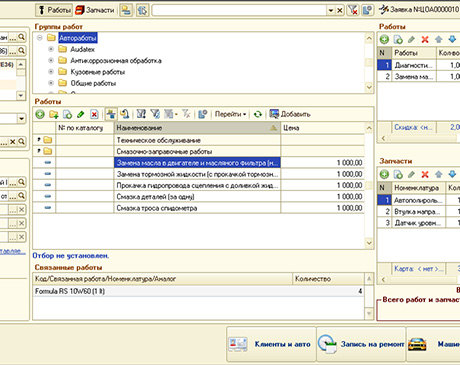
Task: Add new item in center Работы toolbar
Action: [x=40, y=114]
